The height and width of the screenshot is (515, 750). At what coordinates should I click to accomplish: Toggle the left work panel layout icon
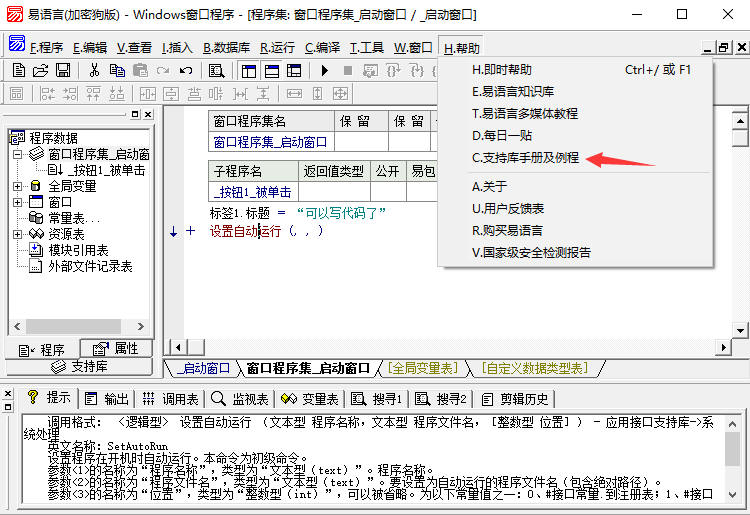click(x=249, y=71)
